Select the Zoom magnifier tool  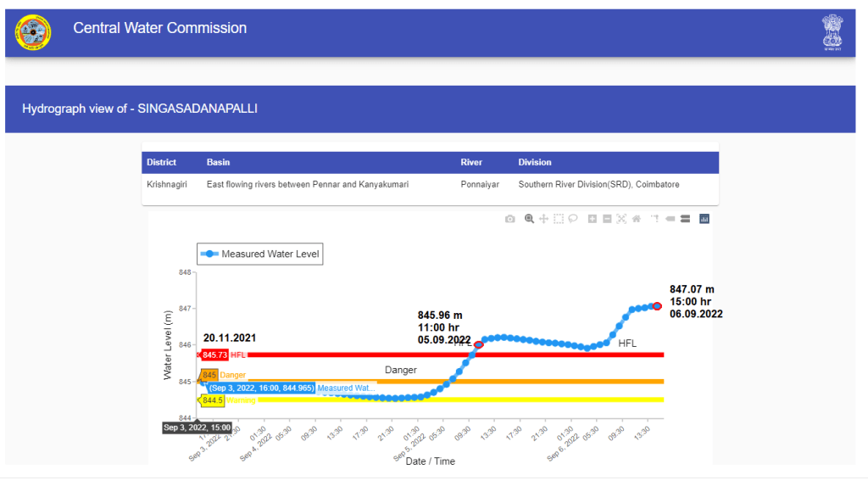coord(529,219)
